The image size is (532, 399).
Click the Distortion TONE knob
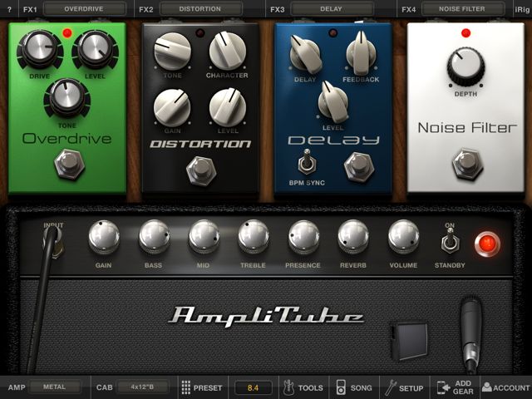tap(172, 51)
